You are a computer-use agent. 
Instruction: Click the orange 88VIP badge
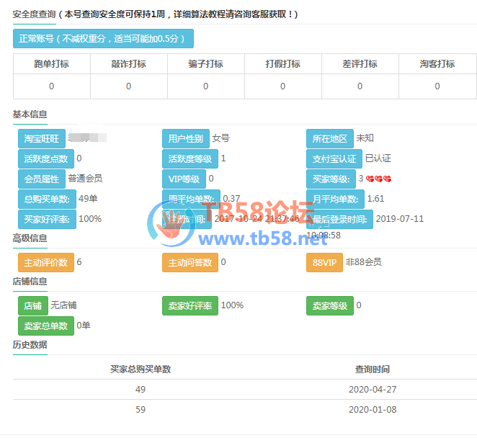point(324,262)
